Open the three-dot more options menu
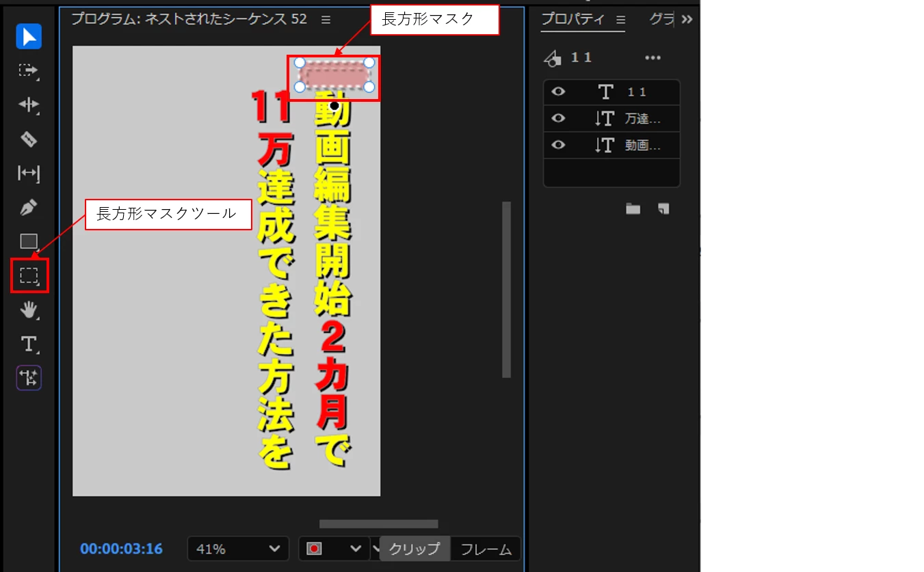 (x=653, y=58)
